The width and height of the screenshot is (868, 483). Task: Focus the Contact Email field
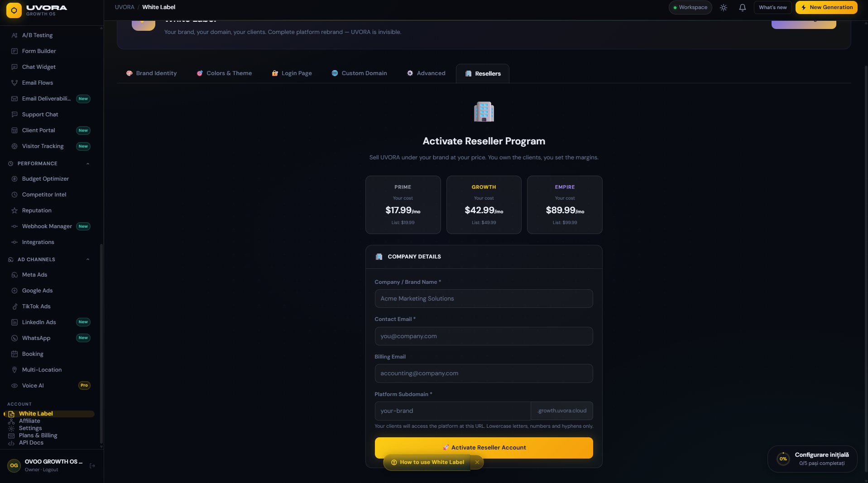(484, 336)
